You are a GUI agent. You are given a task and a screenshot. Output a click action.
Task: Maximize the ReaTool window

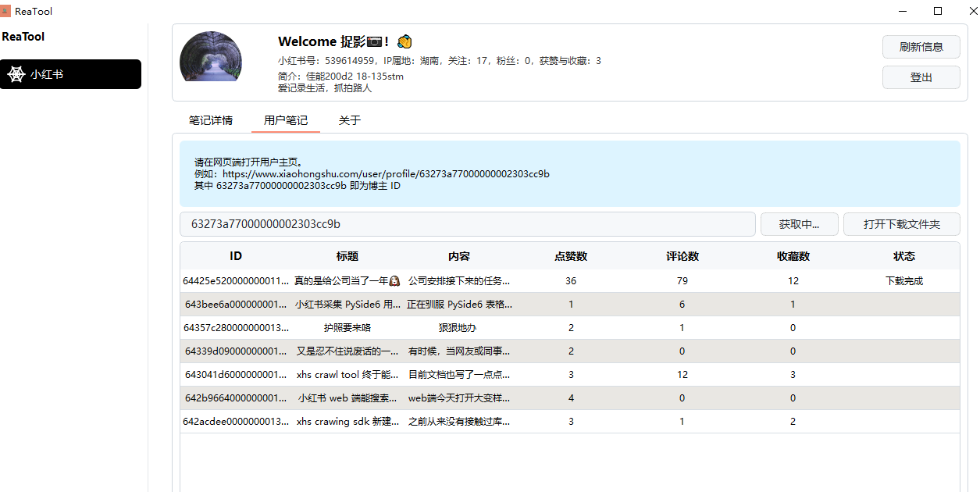coord(938,11)
